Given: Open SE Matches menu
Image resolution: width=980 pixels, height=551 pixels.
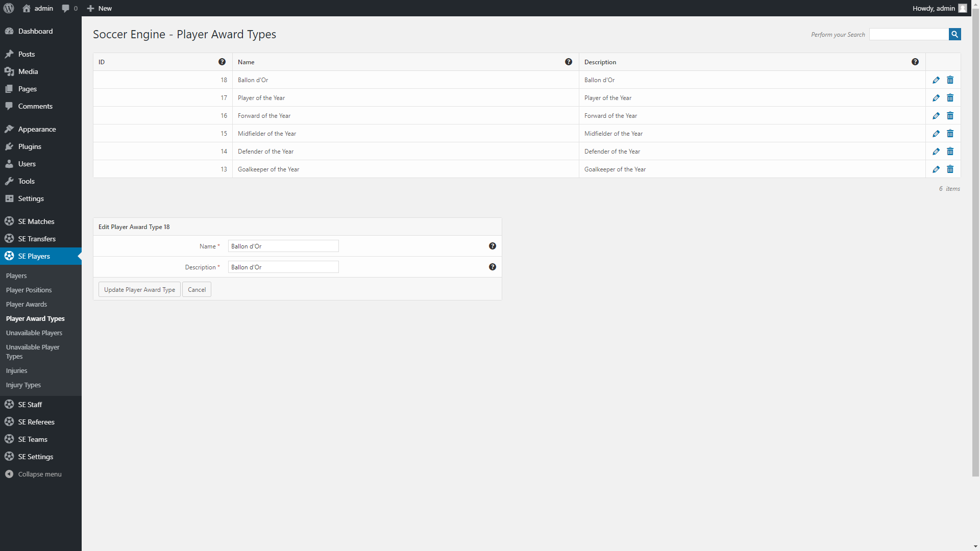Looking at the screenshot, I should pyautogui.click(x=36, y=221).
